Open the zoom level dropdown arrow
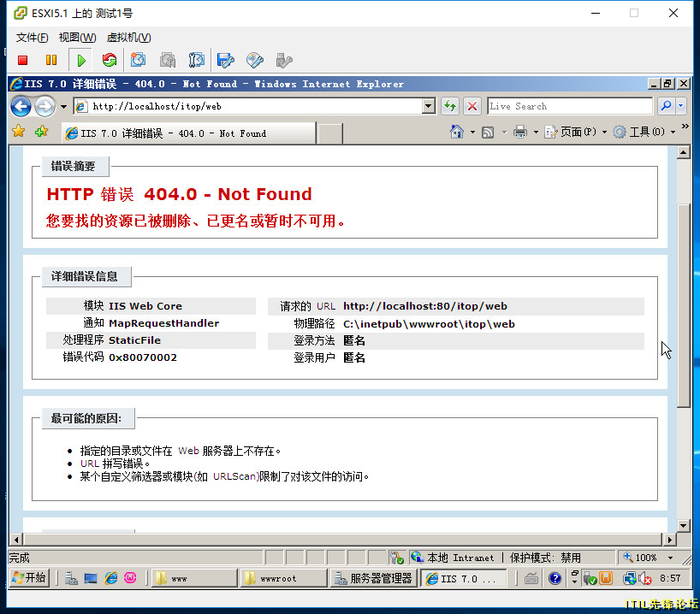The image size is (700, 614). tap(670, 558)
